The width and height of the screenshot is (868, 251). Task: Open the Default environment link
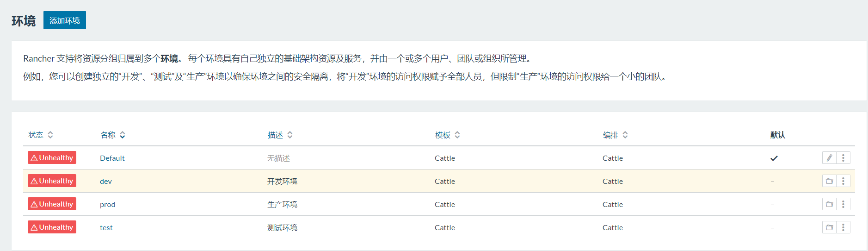(112, 158)
